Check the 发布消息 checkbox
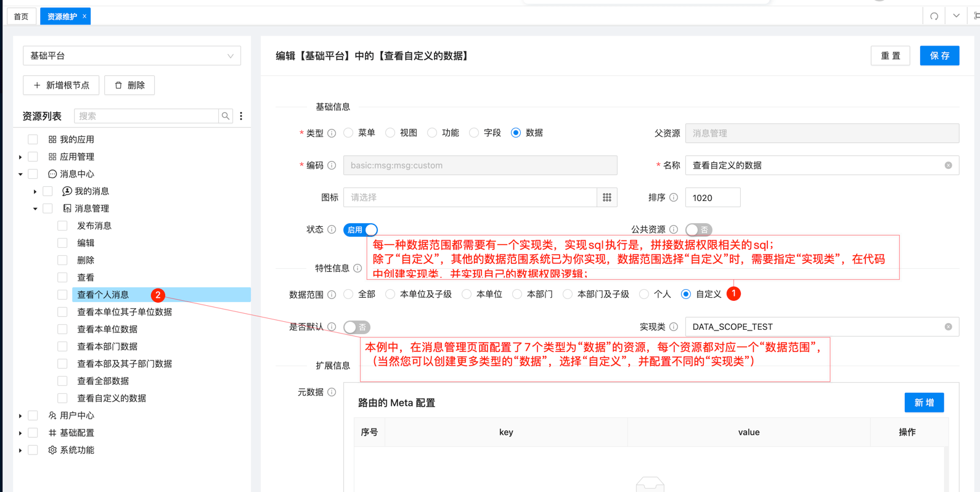This screenshot has height=492, width=980. coord(62,226)
